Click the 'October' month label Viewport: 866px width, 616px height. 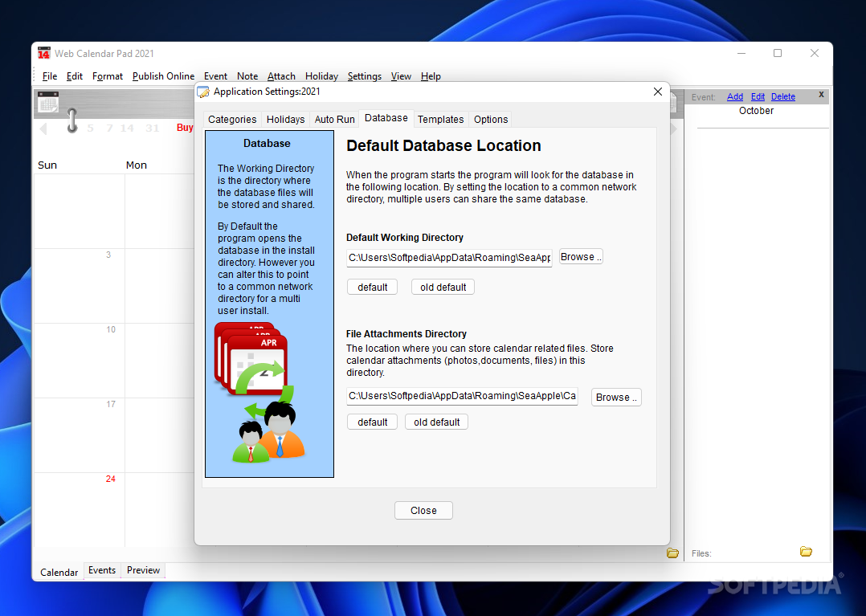click(x=756, y=110)
